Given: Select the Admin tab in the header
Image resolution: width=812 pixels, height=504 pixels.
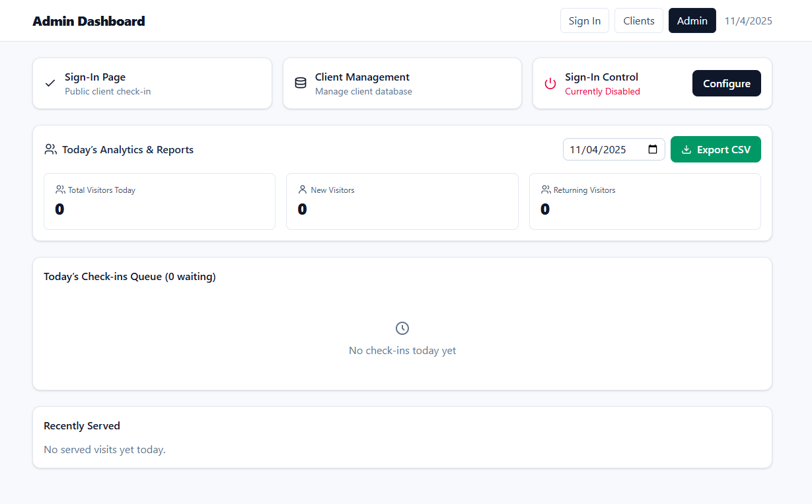Looking at the screenshot, I should (692, 20).
